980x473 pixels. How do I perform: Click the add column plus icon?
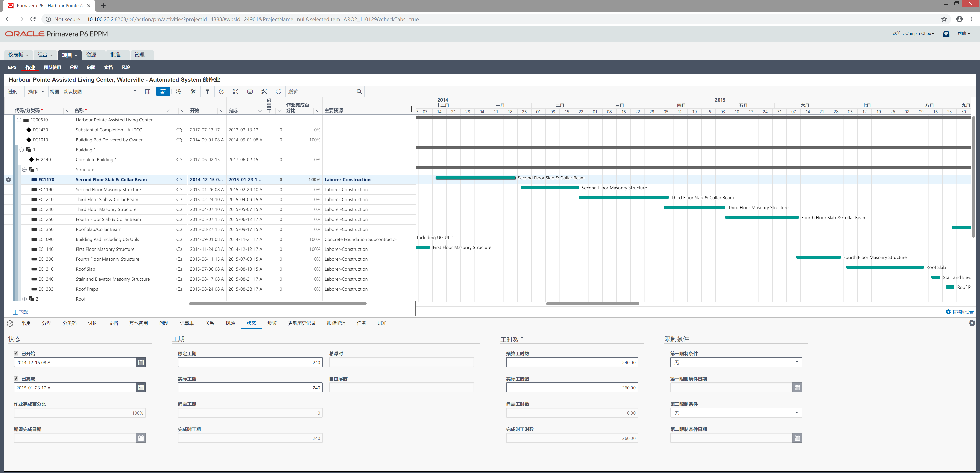click(411, 109)
